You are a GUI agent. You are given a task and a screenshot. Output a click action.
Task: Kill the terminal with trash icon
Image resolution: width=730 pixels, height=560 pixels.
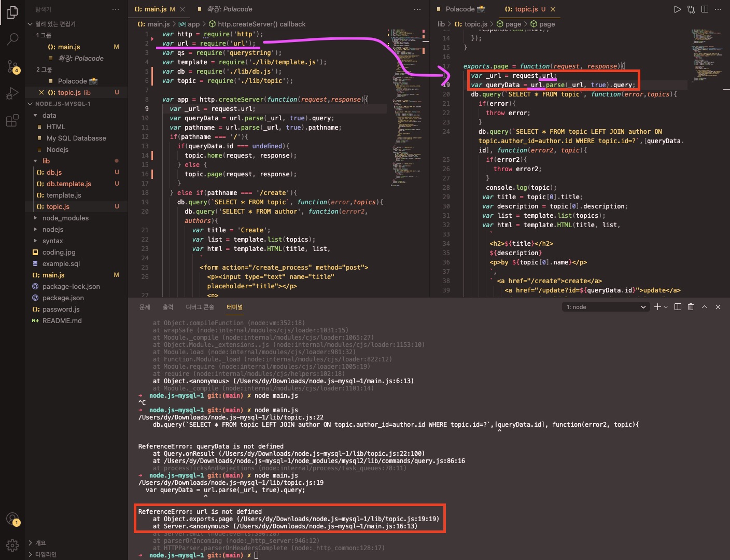pyautogui.click(x=691, y=307)
